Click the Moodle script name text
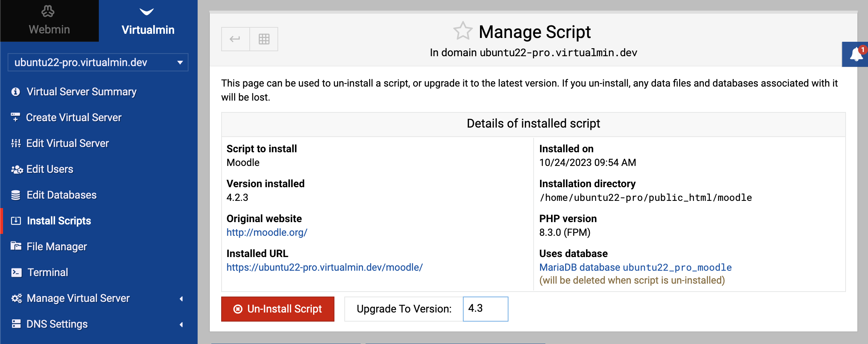Viewport: 868px width, 344px height. [x=243, y=163]
